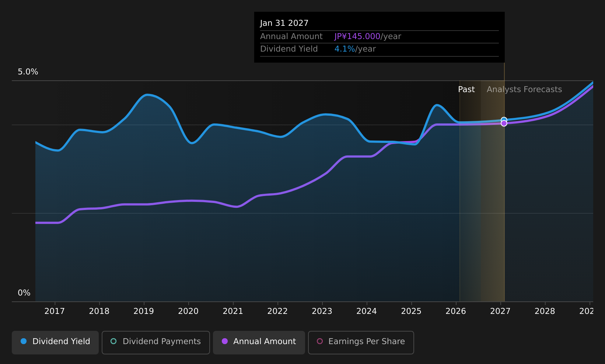Click the Analysts Forecasts label

point(524,90)
